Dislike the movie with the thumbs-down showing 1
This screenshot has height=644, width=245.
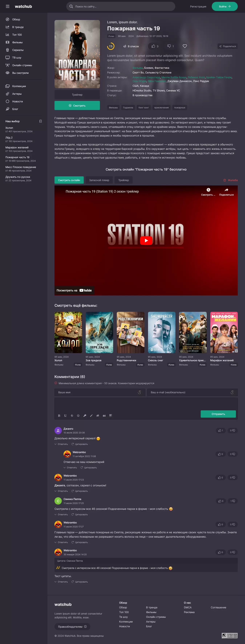171,46
